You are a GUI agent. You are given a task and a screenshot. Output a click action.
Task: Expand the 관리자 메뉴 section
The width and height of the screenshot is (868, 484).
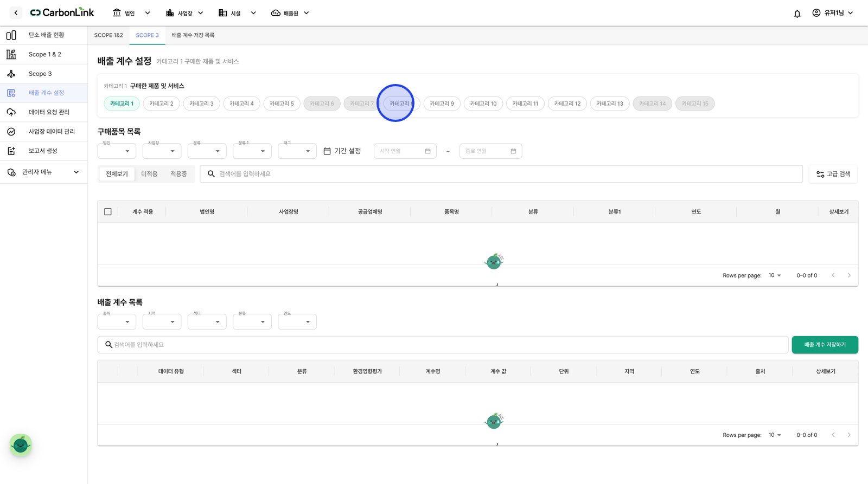pos(44,172)
